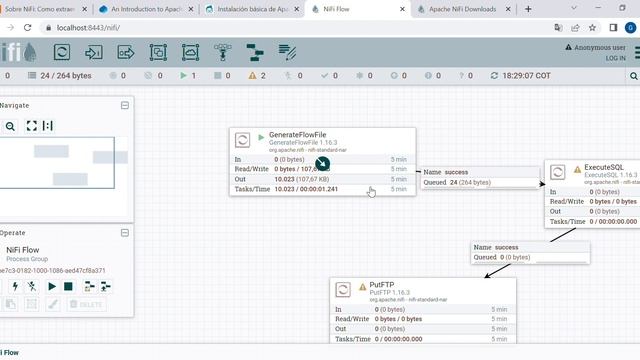
Task: Click the PutFTP warning triangle icon
Action: pos(362,287)
